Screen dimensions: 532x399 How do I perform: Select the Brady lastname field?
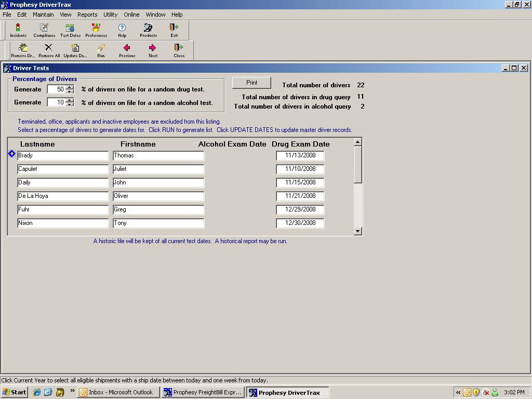coord(63,155)
